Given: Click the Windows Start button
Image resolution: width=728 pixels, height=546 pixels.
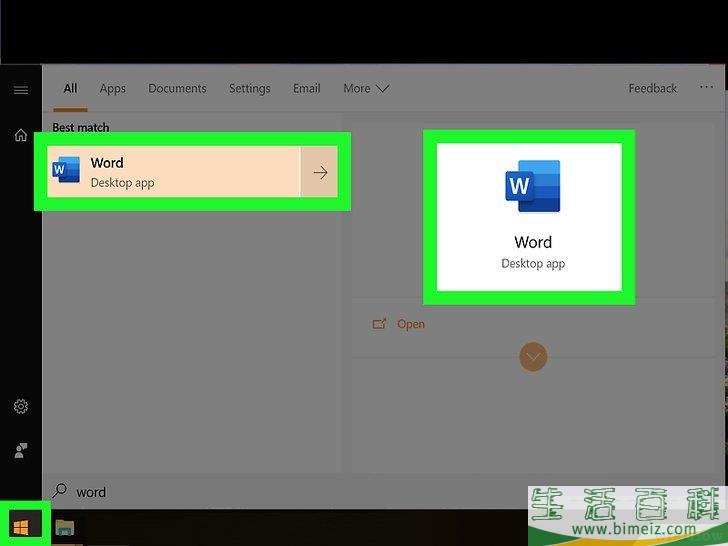Looking at the screenshot, I should 21,527.
